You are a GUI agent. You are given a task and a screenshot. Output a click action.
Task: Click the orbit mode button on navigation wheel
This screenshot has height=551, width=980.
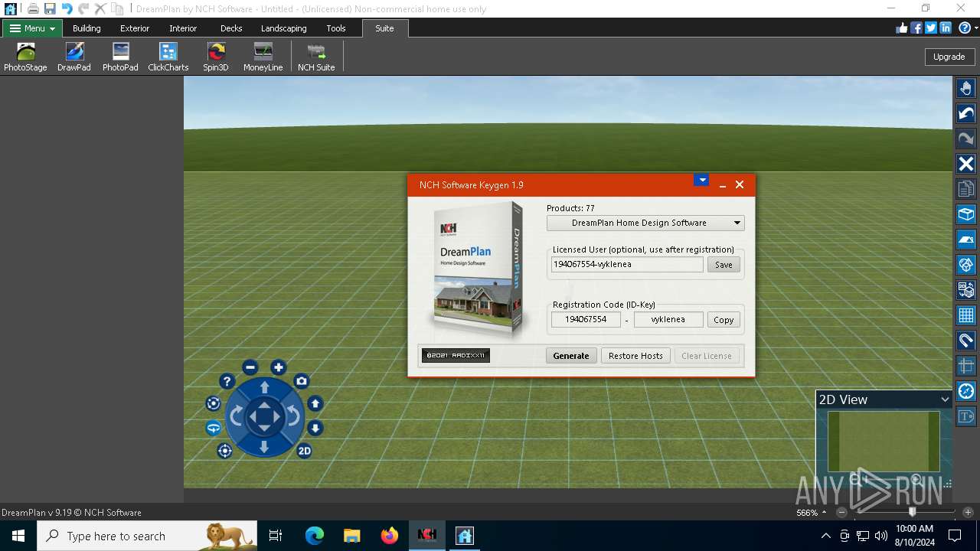coord(214,429)
